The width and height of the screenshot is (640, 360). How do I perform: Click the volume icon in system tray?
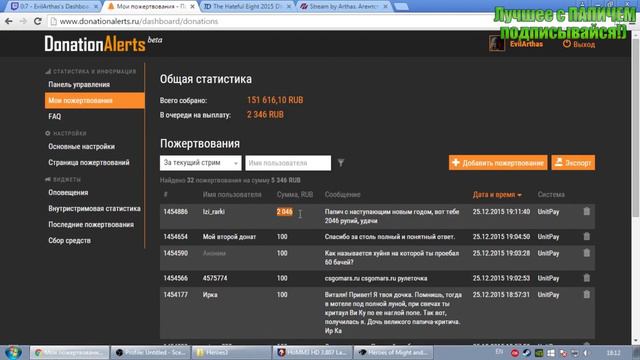pyautogui.click(x=586, y=353)
